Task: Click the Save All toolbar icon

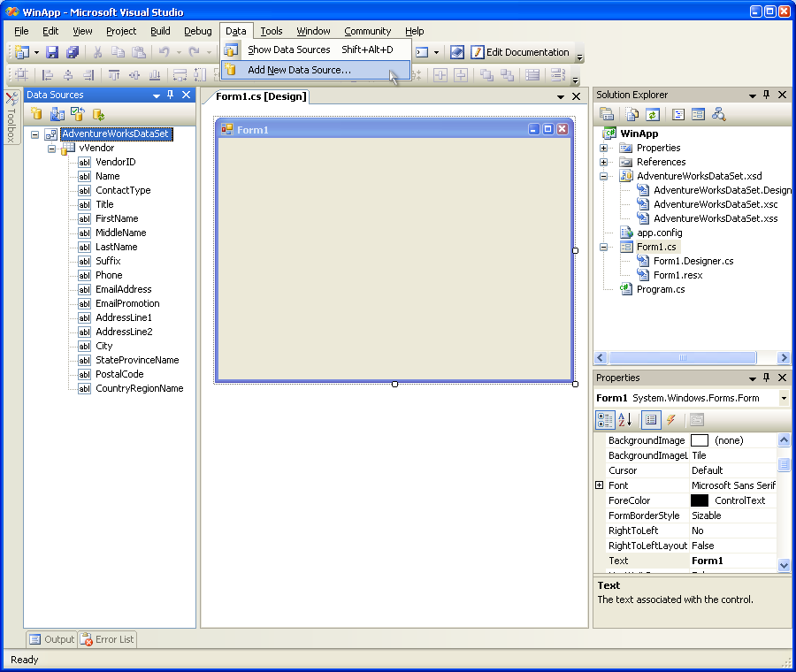Action: click(x=73, y=52)
